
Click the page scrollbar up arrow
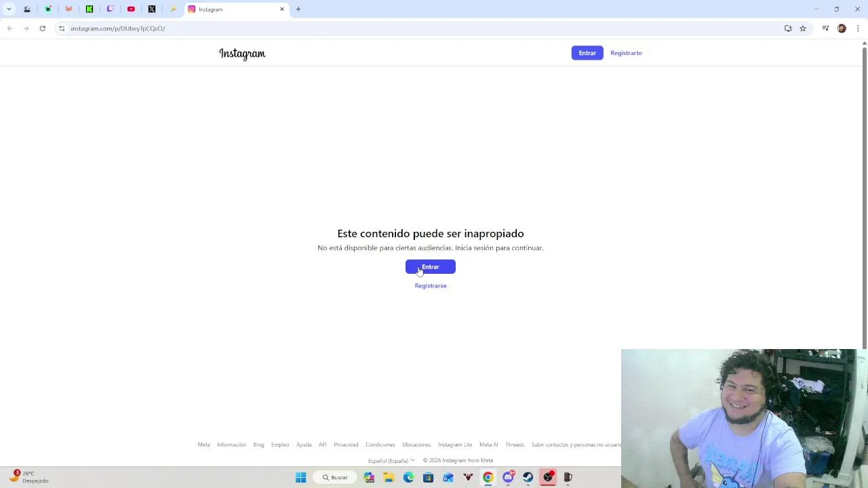point(864,43)
